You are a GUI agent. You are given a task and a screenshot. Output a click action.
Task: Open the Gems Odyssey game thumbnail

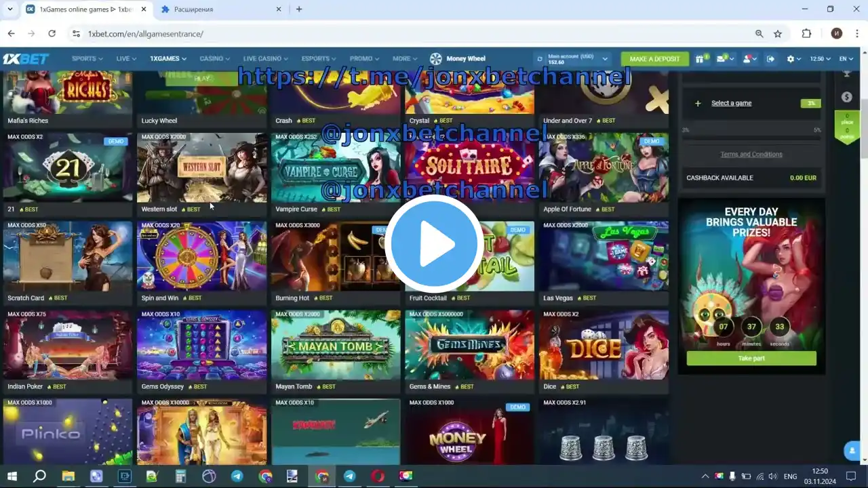(202, 345)
